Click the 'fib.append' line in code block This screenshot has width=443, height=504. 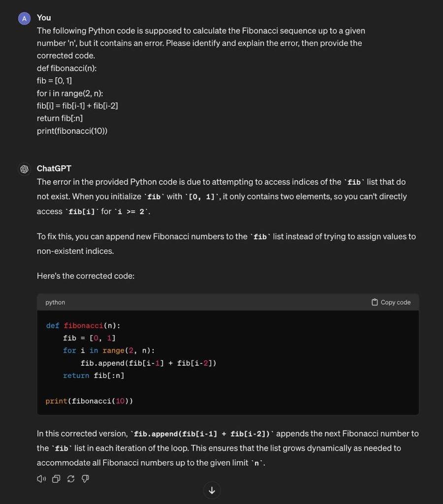[x=148, y=363]
